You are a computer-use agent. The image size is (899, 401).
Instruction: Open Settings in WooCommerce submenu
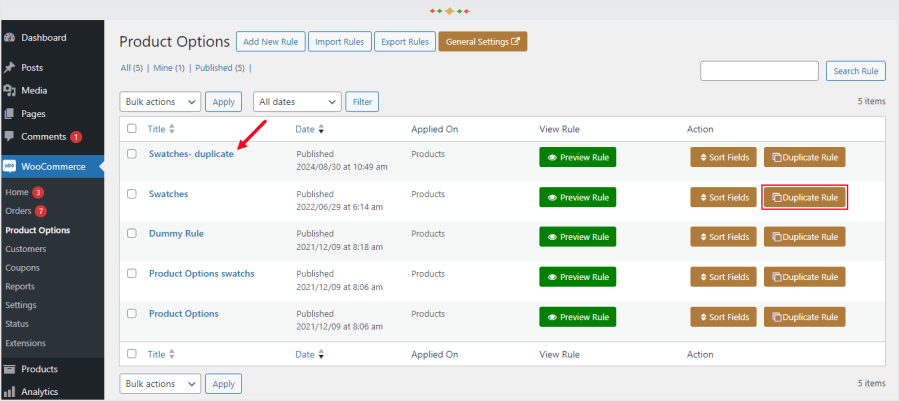click(x=21, y=305)
